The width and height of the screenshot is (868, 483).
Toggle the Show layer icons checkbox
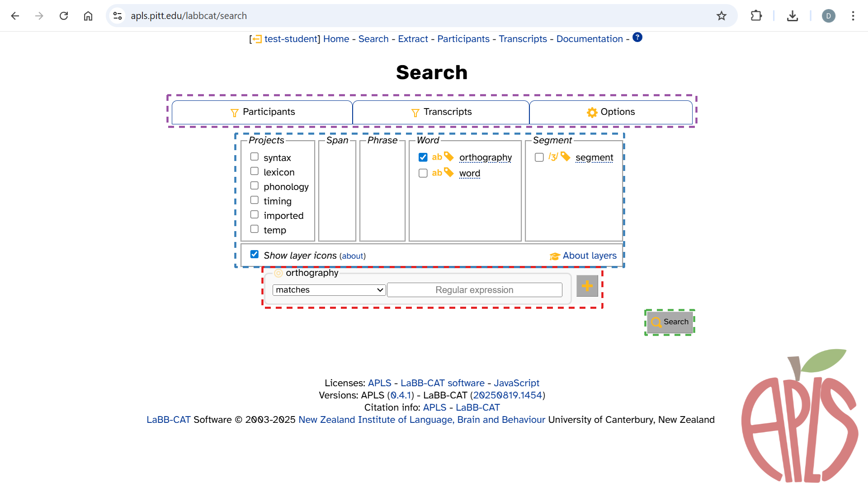tap(255, 255)
